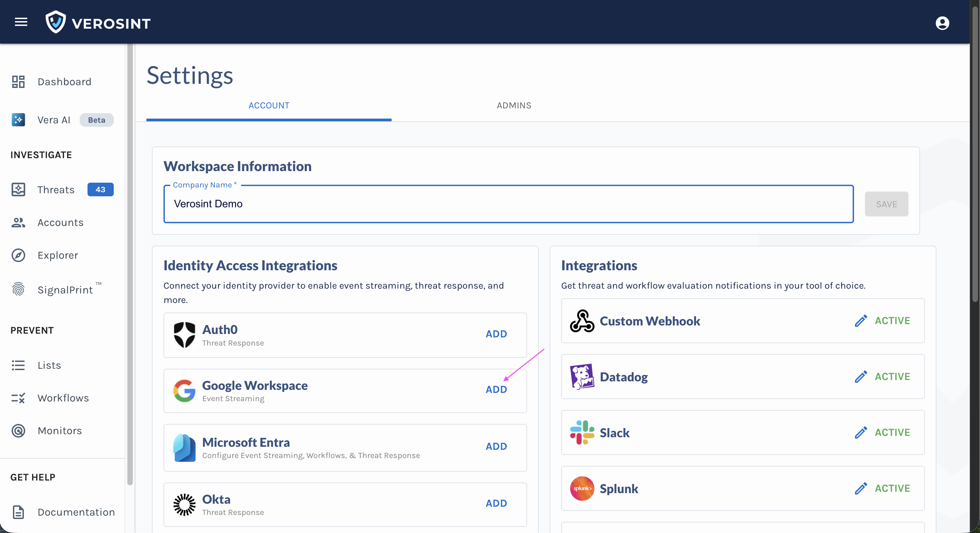Screen dimensions: 980x533
Task: Open the hamburger navigation menu
Action: click(21, 22)
